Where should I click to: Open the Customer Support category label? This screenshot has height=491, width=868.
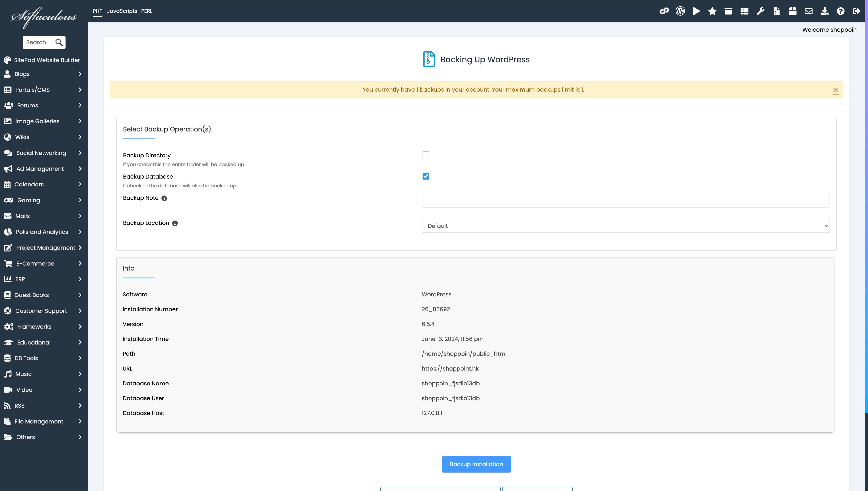pos(41,311)
